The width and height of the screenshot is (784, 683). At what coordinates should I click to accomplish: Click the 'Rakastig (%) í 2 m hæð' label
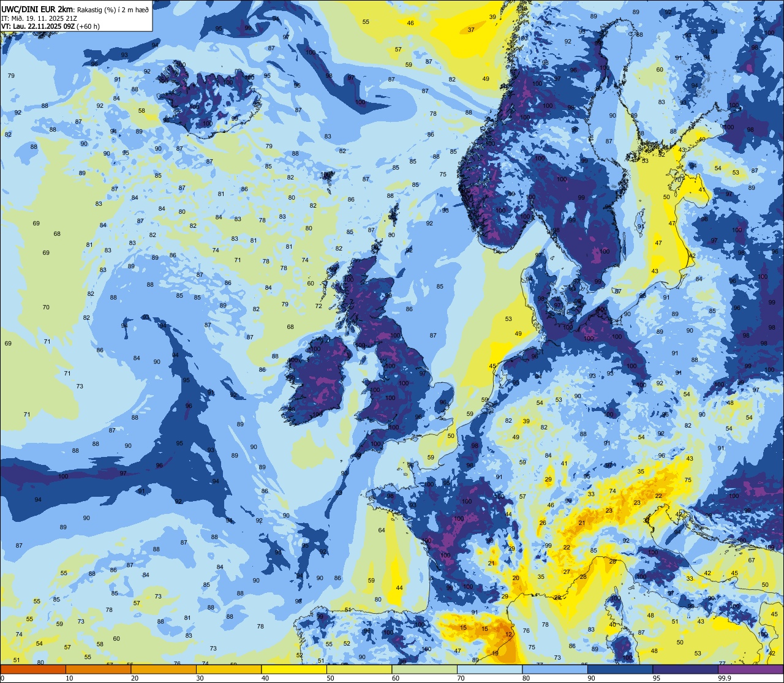point(112,9)
